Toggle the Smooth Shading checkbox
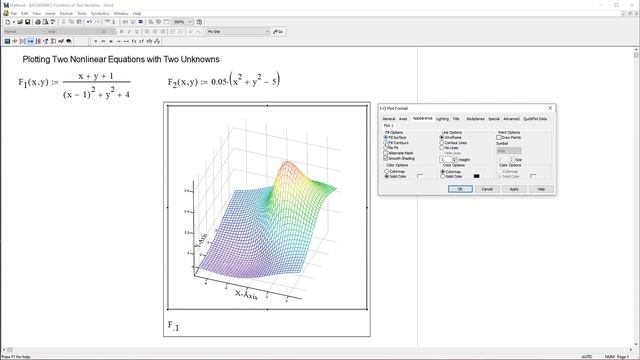This screenshot has width=640, height=360. [x=386, y=158]
